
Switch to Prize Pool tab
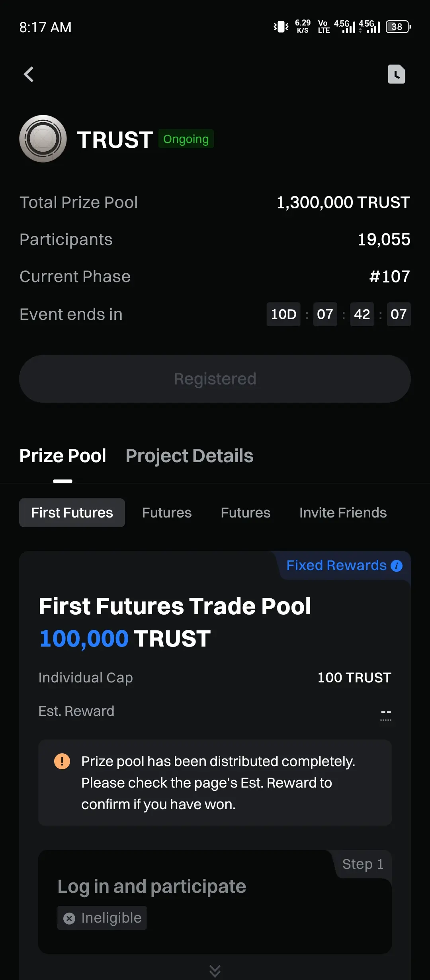63,456
